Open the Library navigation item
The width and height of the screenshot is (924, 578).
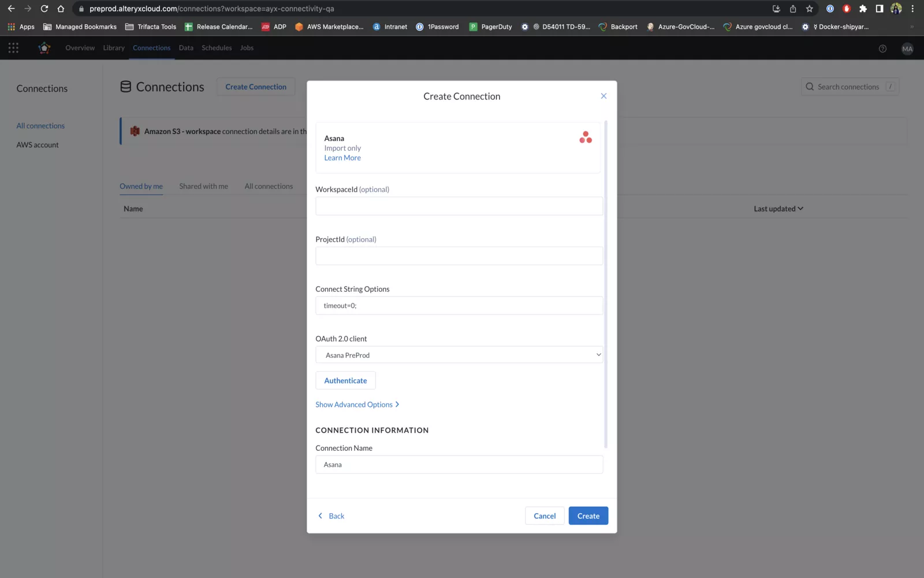(114, 48)
